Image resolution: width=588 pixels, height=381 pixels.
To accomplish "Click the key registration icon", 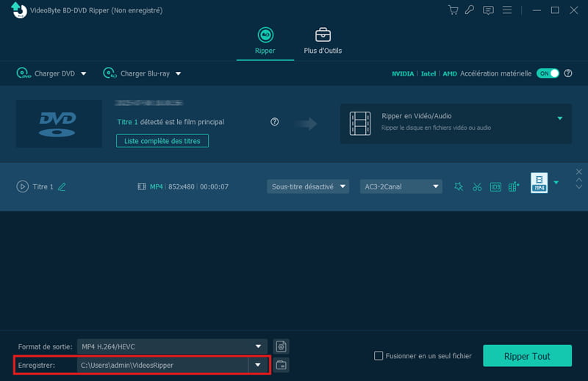I will tap(470, 10).
